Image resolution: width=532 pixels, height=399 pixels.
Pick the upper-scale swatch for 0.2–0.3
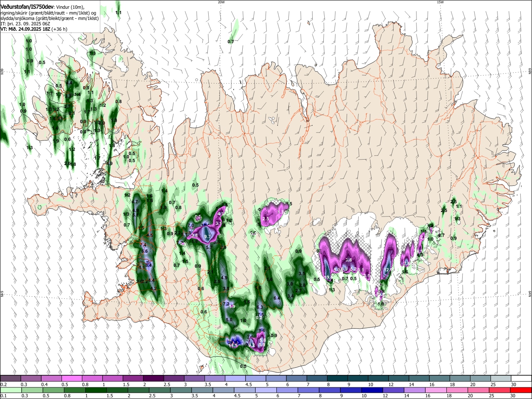11,379
